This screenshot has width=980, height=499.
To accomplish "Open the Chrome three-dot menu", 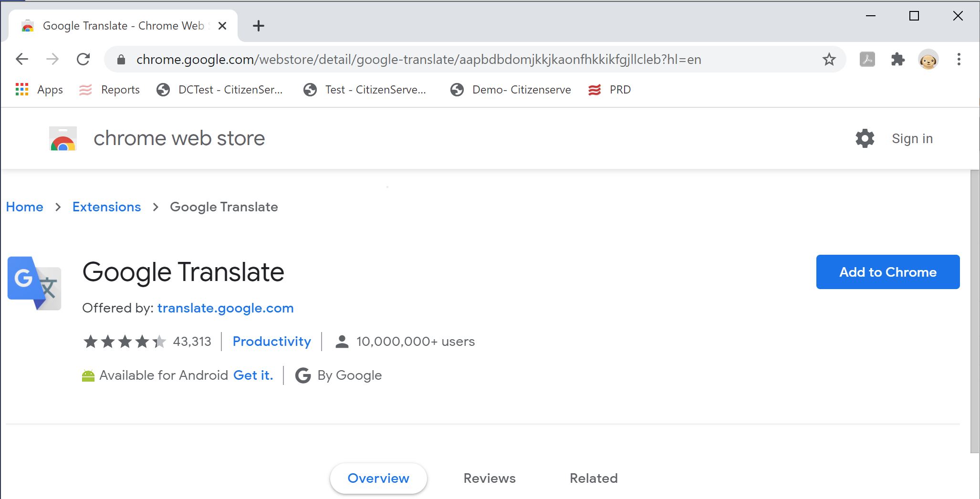I will tap(959, 59).
